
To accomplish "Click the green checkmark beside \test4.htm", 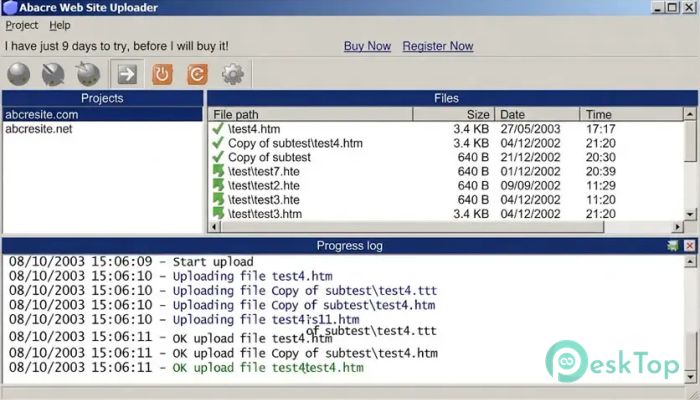I will 218,129.
